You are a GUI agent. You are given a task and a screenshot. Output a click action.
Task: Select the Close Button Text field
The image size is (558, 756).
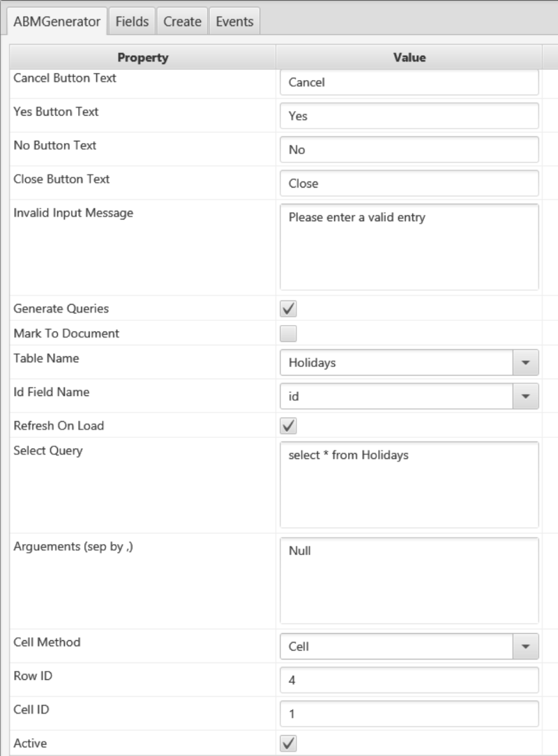(x=409, y=183)
